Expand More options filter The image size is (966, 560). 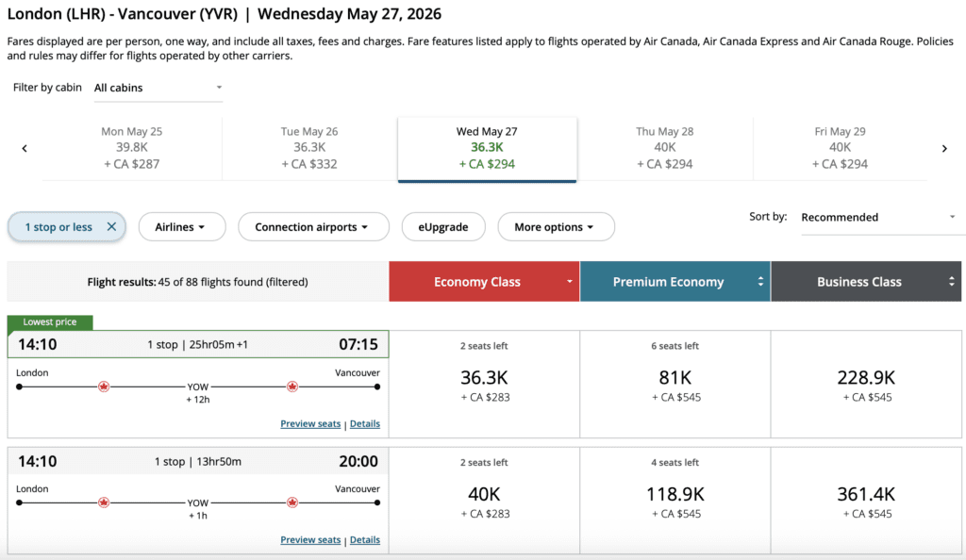[556, 227]
